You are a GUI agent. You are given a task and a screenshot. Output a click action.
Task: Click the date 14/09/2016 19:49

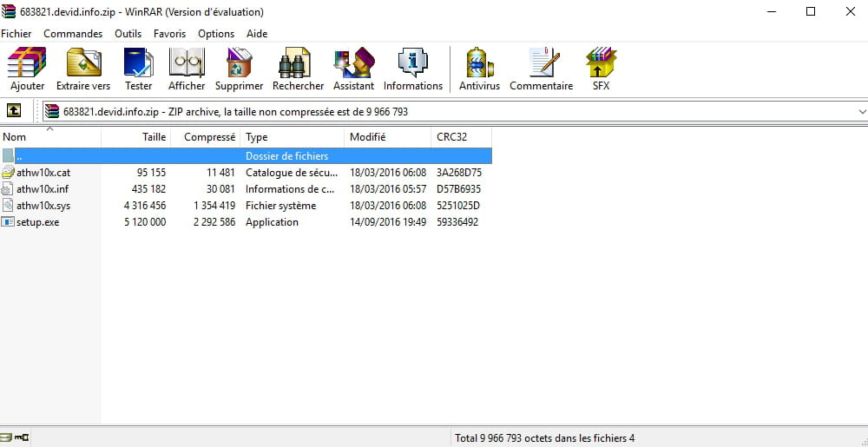pyautogui.click(x=388, y=222)
